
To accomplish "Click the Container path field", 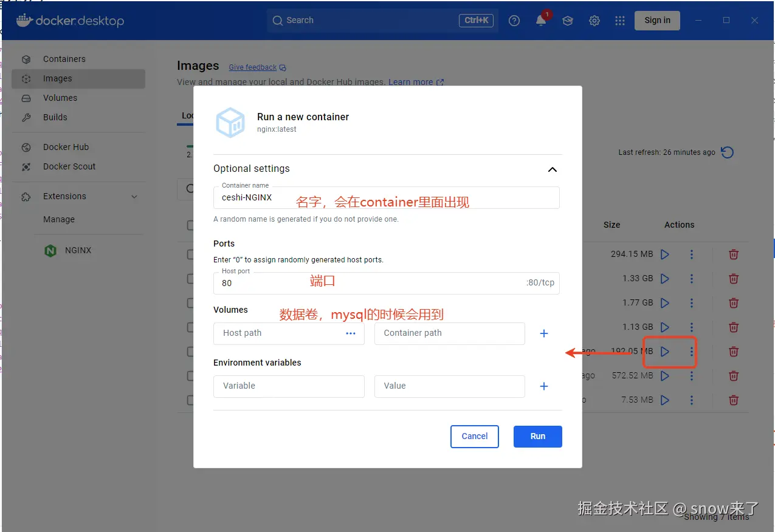I will click(x=449, y=333).
